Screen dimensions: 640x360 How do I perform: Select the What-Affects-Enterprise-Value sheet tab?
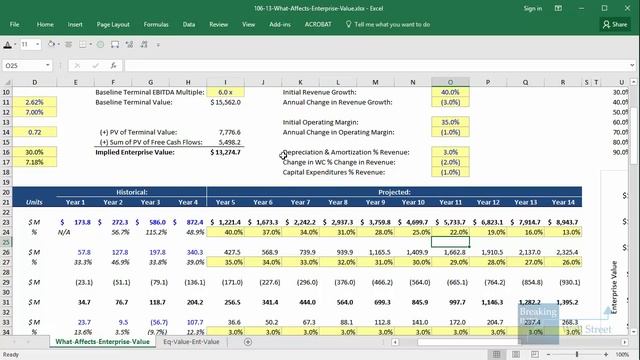tap(102, 342)
